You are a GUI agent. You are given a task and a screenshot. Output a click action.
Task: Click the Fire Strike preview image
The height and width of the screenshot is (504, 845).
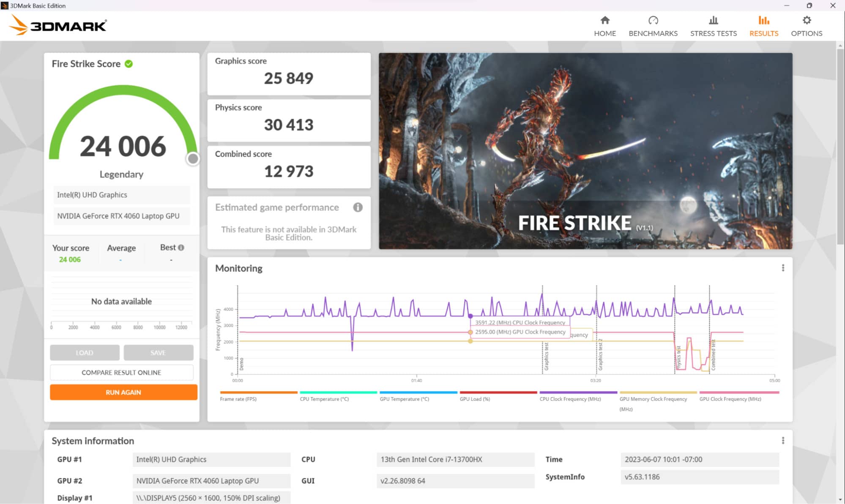pos(585,152)
